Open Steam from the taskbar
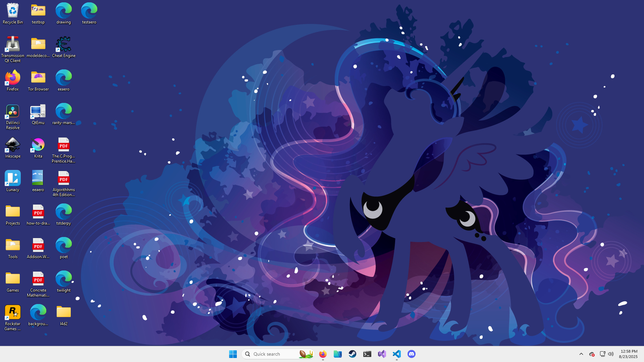644x362 pixels. click(352, 354)
